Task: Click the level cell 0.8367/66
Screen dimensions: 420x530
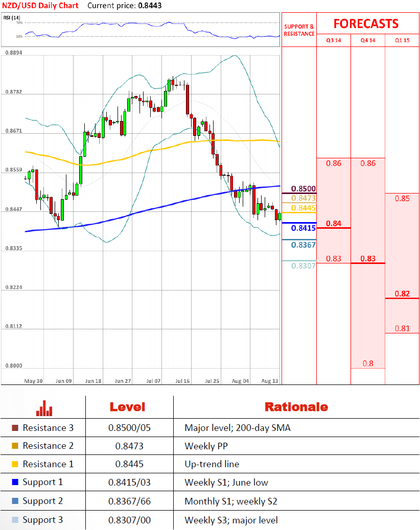Action: tap(129, 501)
